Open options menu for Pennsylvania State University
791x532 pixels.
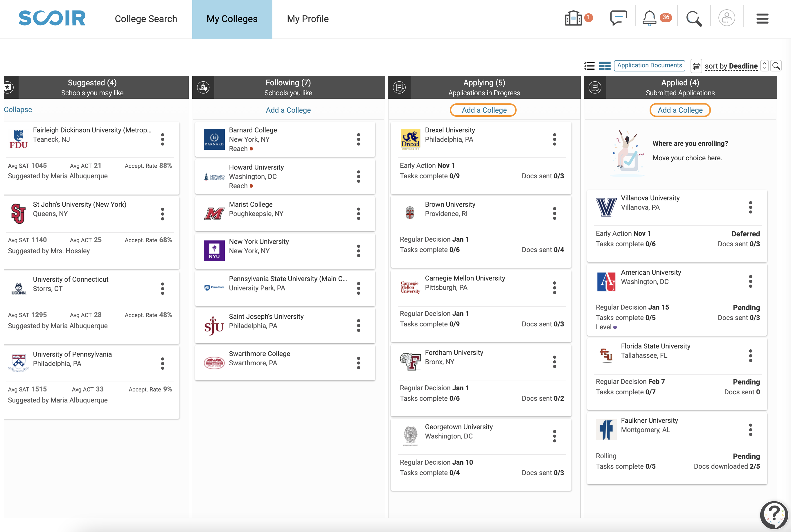[x=359, y=288]
